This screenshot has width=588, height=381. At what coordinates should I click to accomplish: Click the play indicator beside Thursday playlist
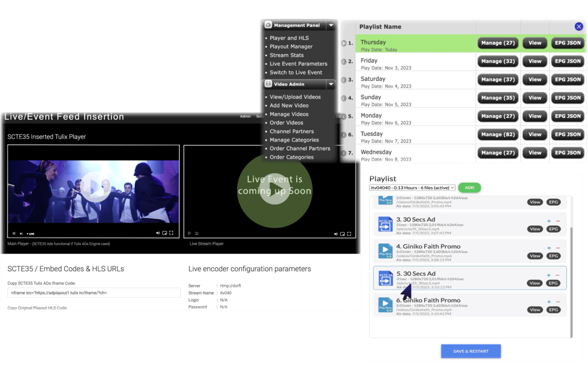point(344,43)
